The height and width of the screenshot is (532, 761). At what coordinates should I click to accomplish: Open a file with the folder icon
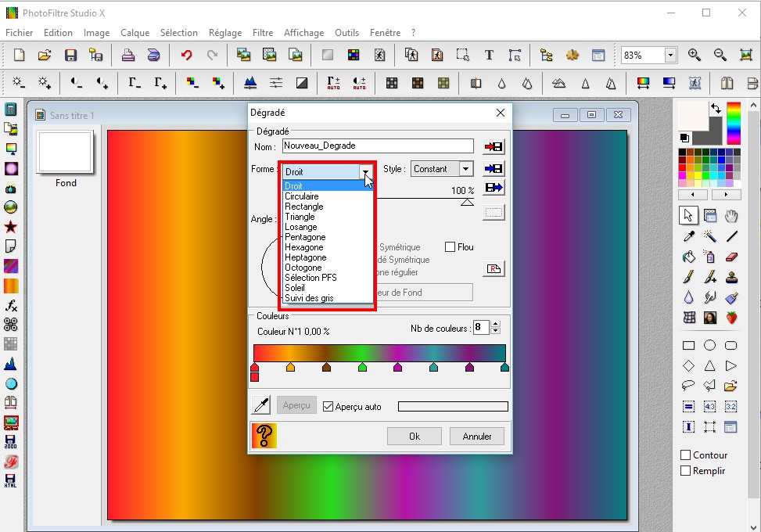pyautogui.click(x=45, y=55)
